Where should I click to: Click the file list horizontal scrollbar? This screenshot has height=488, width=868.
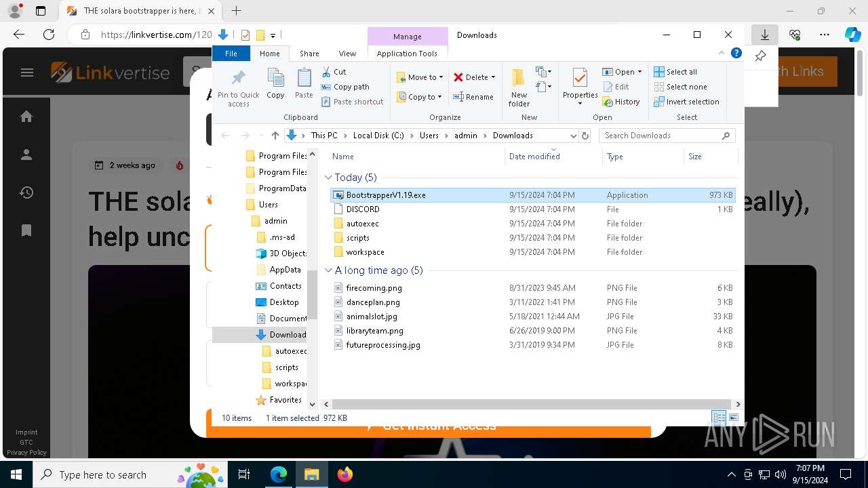[531, 404]
